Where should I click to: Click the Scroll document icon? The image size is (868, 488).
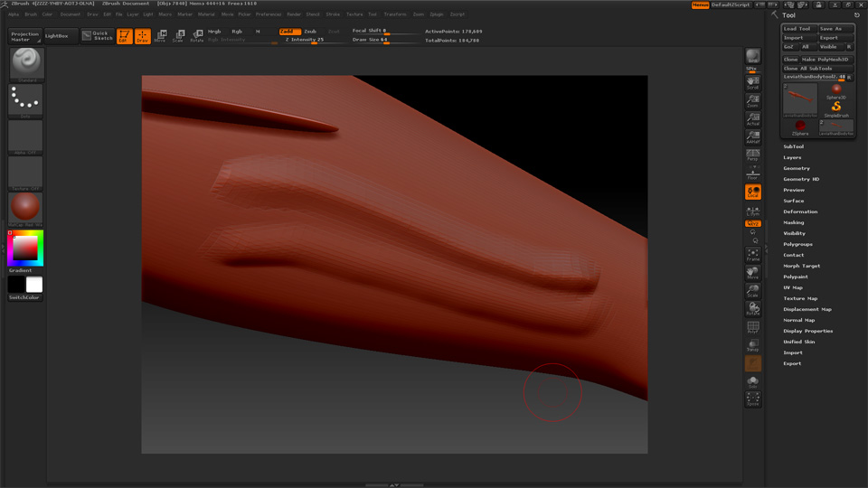click(x=753, y=82)
